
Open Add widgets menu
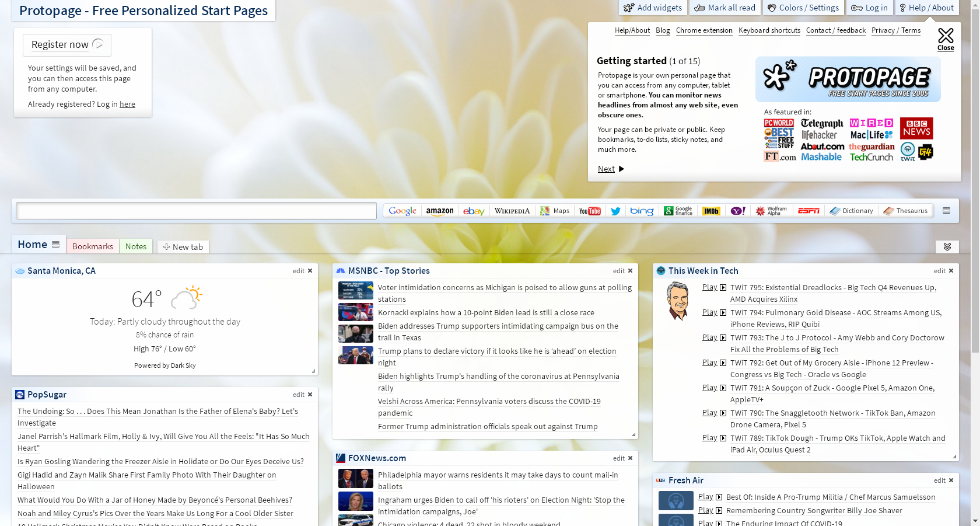click(653, 8)
